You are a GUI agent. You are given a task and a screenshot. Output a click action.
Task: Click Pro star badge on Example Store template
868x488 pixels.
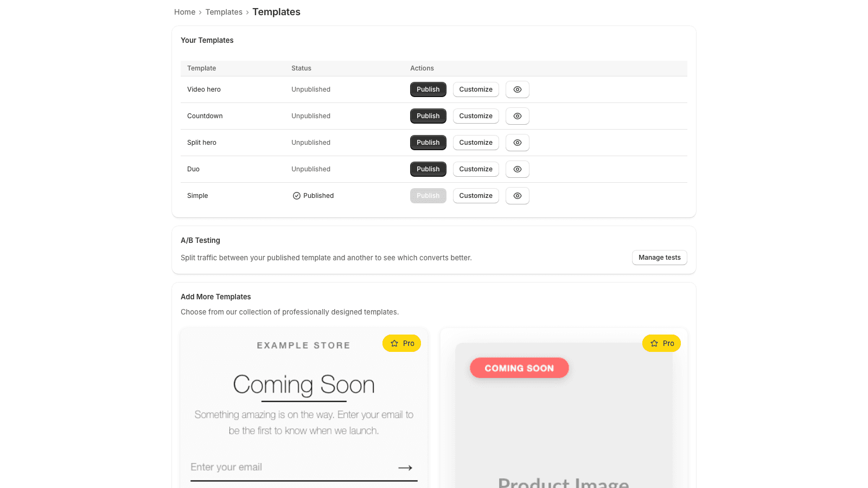coord(401,343)
